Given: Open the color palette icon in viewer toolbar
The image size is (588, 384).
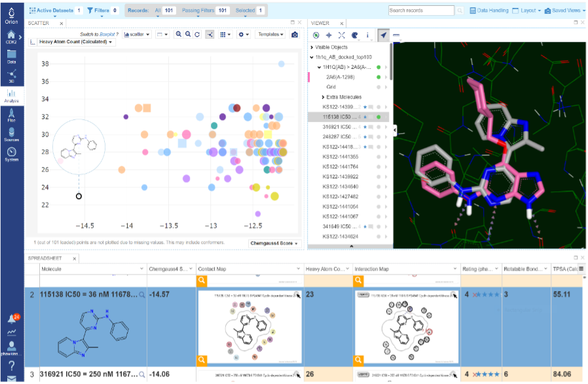Looking at the screenshot, I should [x=354, y=35].
